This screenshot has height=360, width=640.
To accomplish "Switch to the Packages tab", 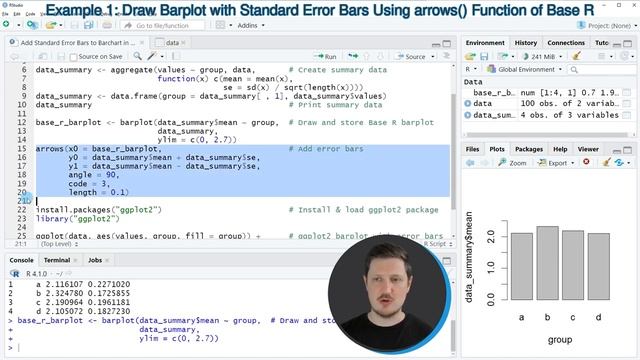I will coord(529,149).
